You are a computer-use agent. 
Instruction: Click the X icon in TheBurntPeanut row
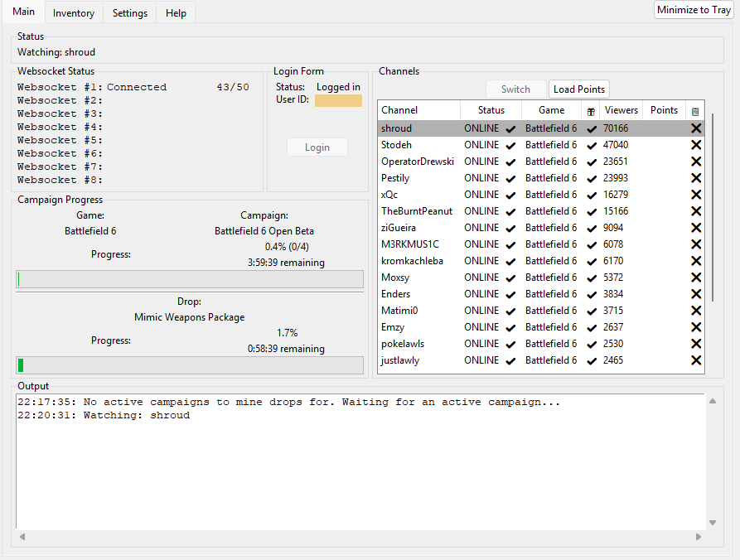(695, 211)
